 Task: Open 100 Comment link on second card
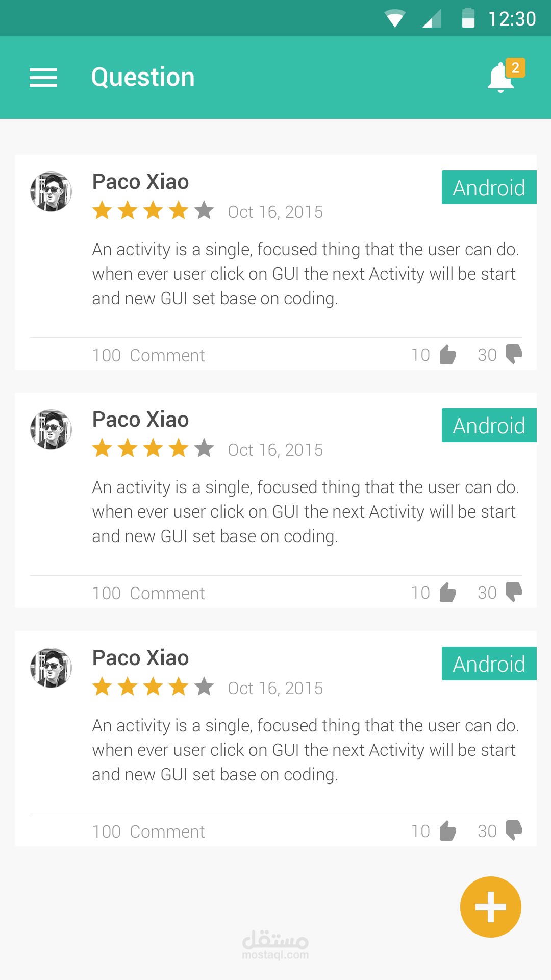coord(148,593)
